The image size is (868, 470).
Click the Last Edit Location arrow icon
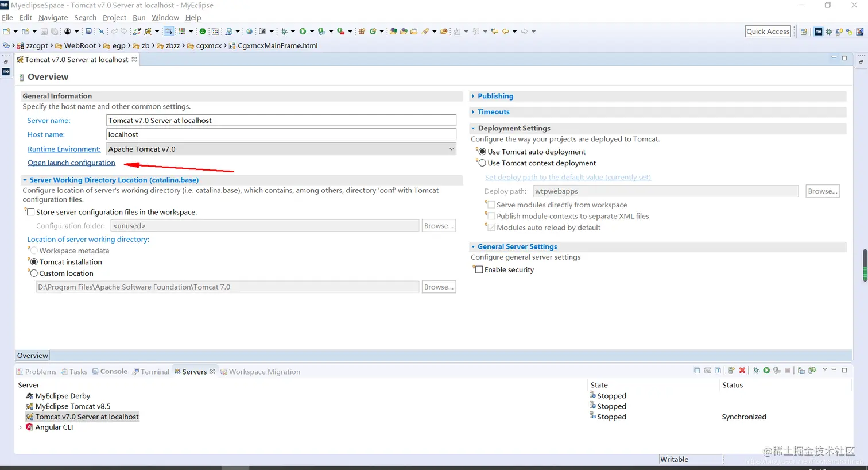(x=494, y=32)
